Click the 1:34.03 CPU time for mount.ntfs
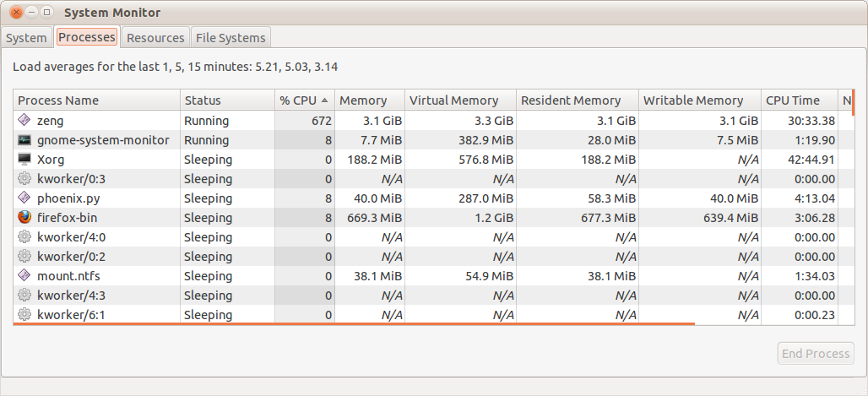Viewport: 868px width, 396px height. coord(815,275)
